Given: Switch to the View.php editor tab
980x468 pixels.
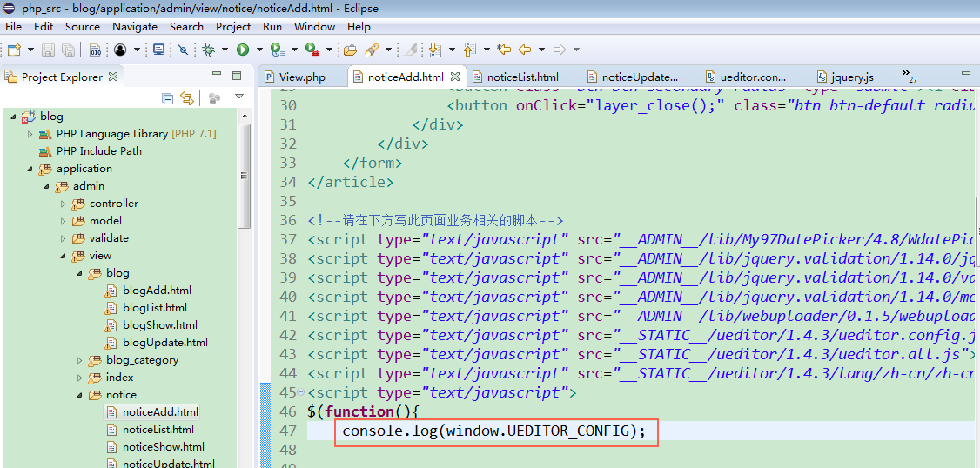Looking at the screenshot, I should click(303, 77).
